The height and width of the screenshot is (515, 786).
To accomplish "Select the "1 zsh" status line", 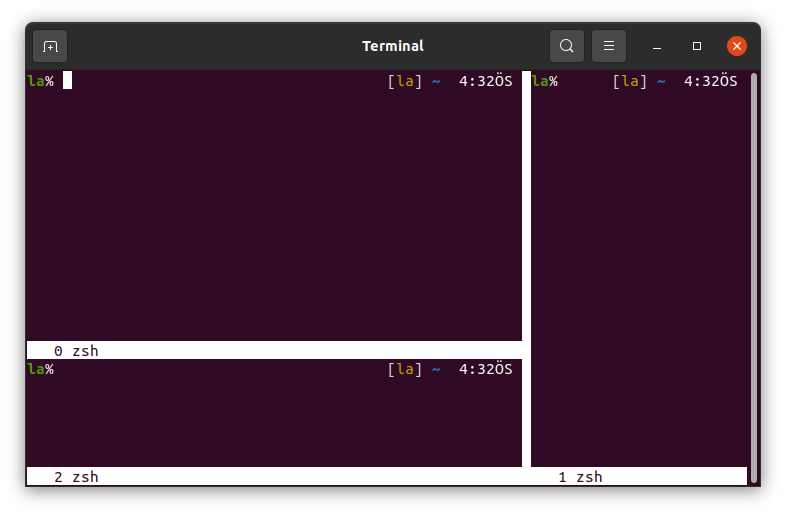I will 580,477.
